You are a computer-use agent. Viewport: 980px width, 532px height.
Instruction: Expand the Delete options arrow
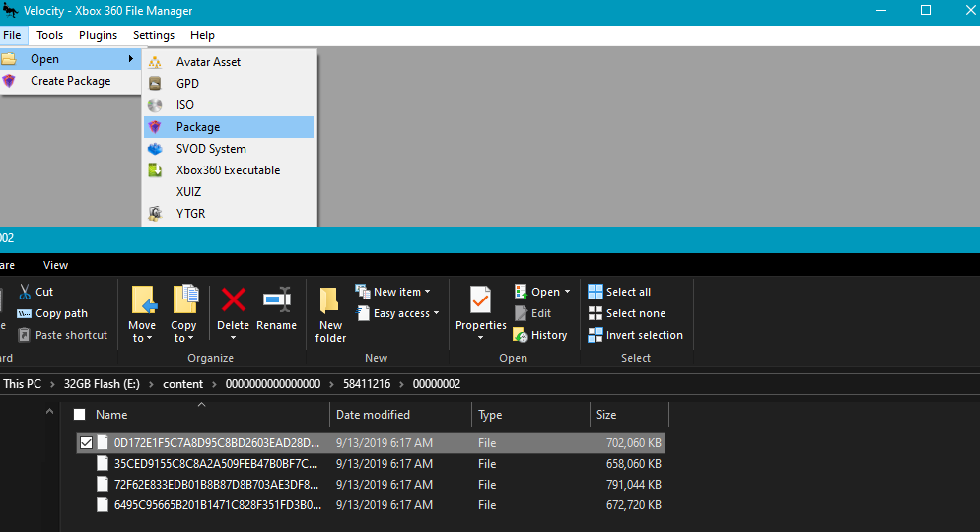click(233, 338)
